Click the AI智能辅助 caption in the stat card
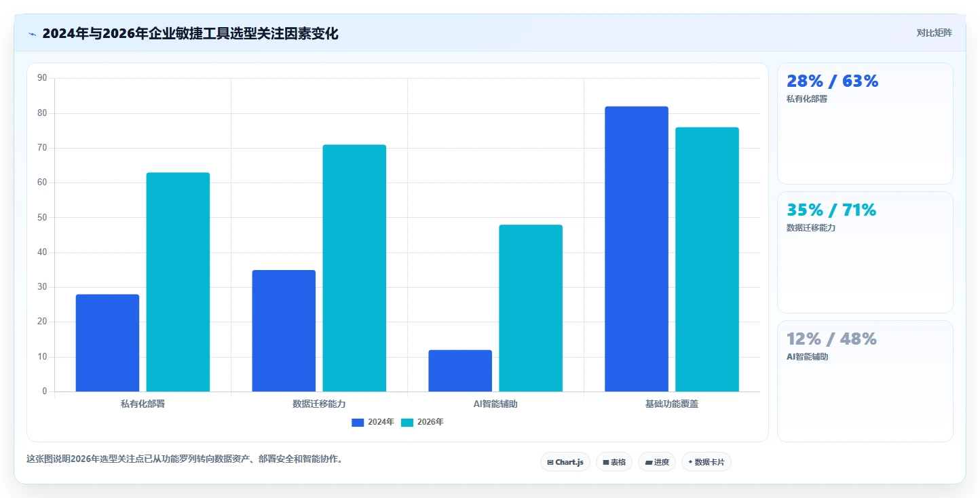 808,357
